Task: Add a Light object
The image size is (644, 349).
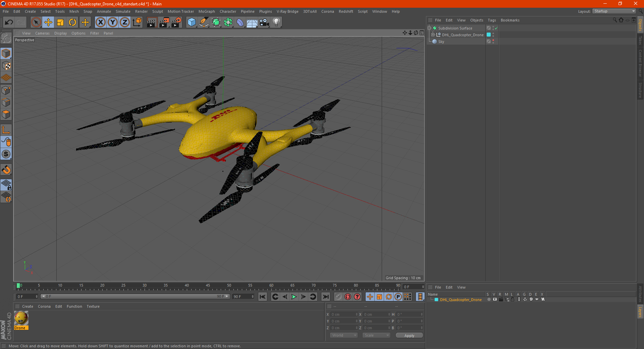Action: 276,22
